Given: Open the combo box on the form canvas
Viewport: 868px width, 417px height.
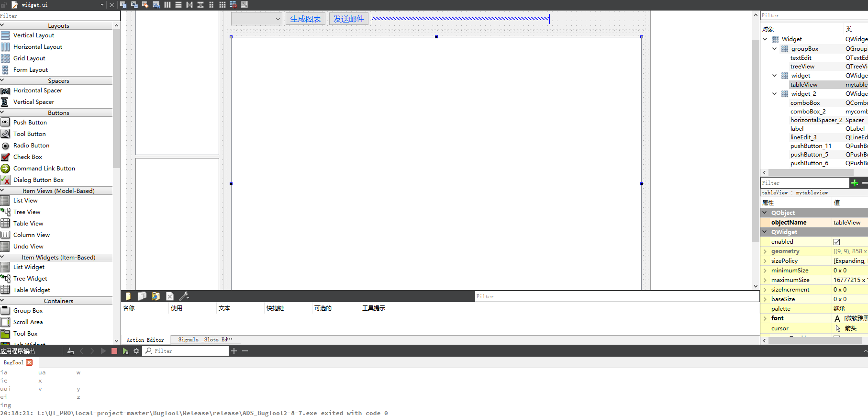Looking at the screenshot, I should tap(256, 19).
